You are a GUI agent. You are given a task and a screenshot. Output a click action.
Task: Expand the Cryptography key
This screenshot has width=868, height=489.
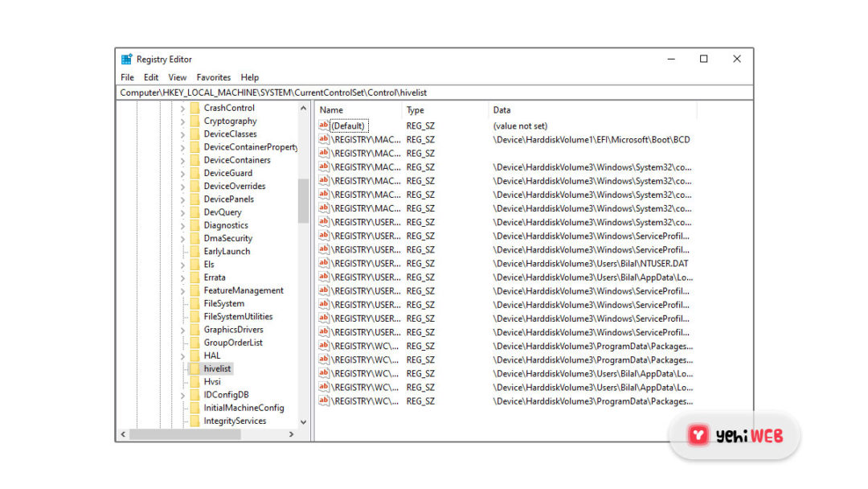(182, 121)
